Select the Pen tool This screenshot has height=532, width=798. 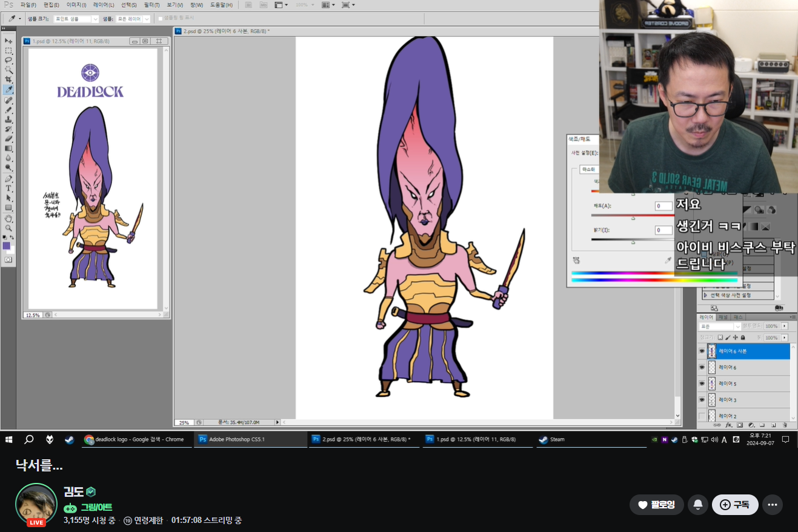point(8,179)
